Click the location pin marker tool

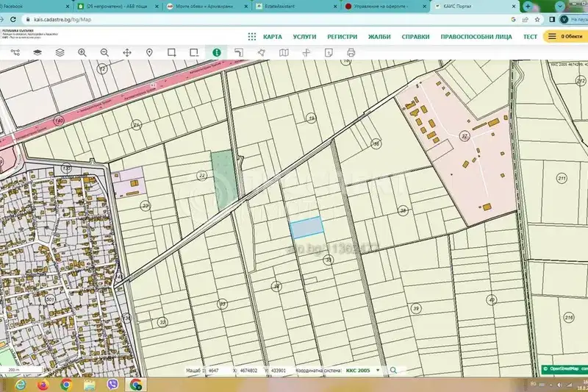point(149,52)
